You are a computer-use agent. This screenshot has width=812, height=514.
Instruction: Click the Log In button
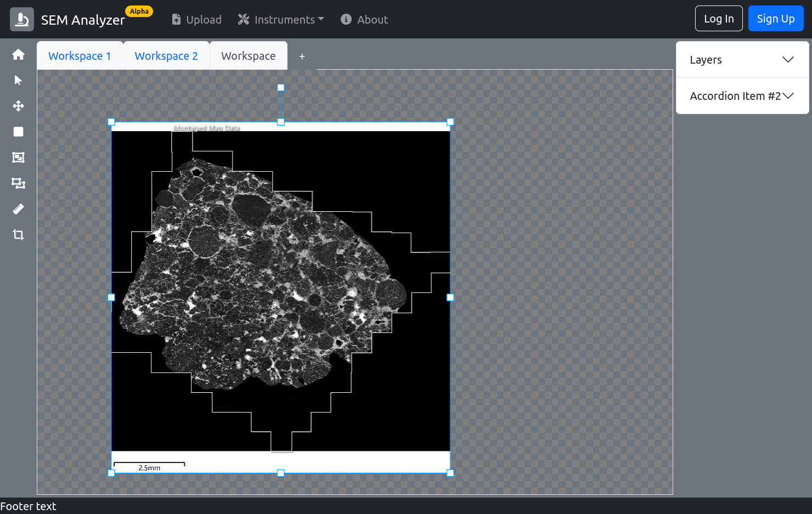pos(719,18)
